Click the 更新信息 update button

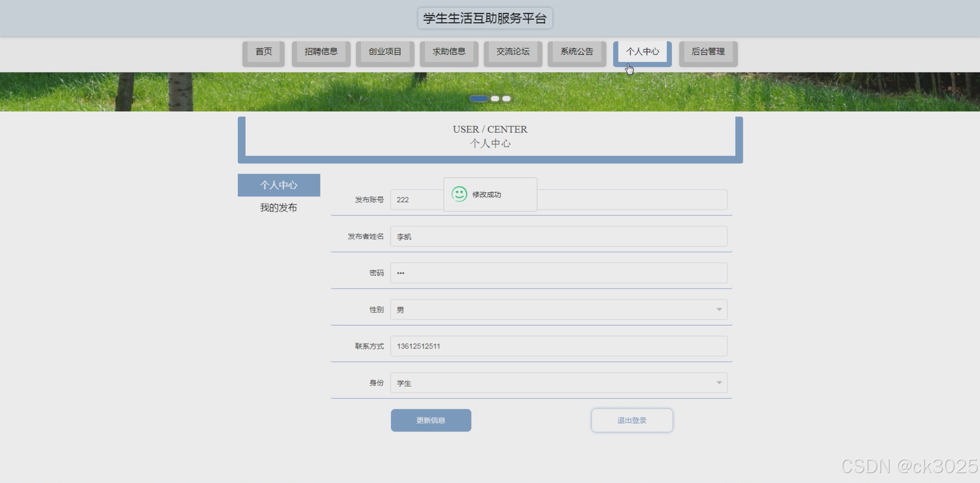point(431,420)
